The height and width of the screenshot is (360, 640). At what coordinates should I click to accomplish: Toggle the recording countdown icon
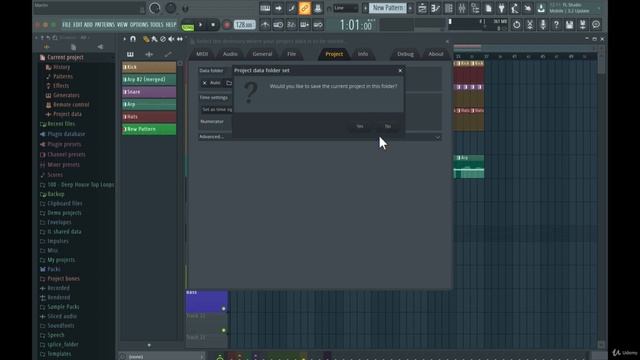tap(291, 25)
